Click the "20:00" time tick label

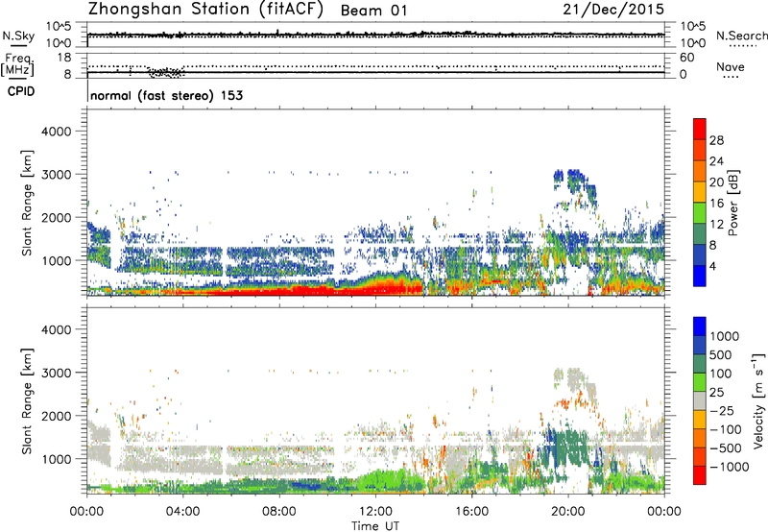[567, 512]
